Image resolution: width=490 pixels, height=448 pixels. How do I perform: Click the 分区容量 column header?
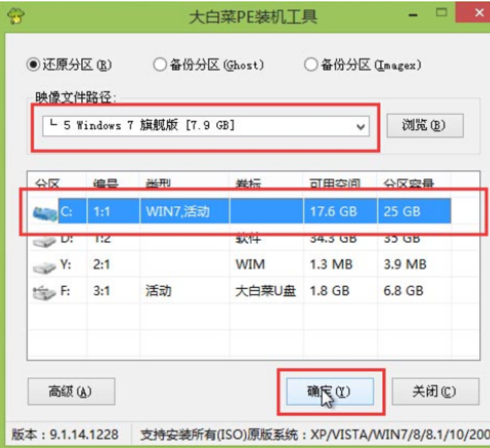(409, 183)
